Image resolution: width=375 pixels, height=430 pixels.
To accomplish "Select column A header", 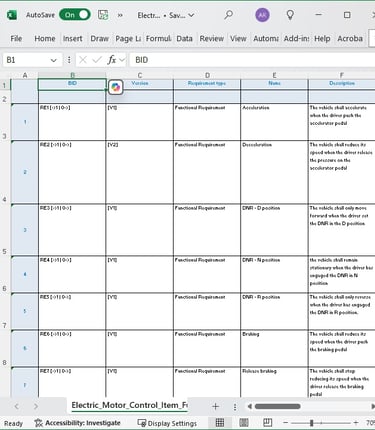I will click(x=25, y=75).
